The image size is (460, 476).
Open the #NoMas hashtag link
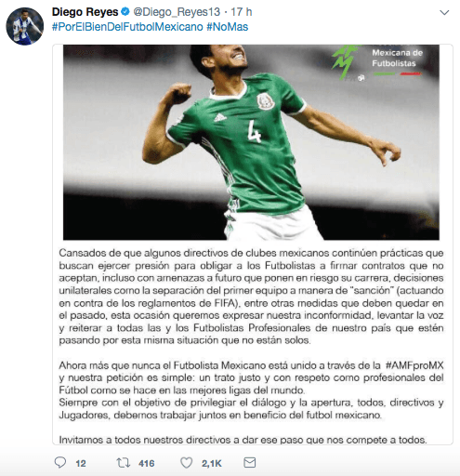pyautogui.click(x=228, y=27)
